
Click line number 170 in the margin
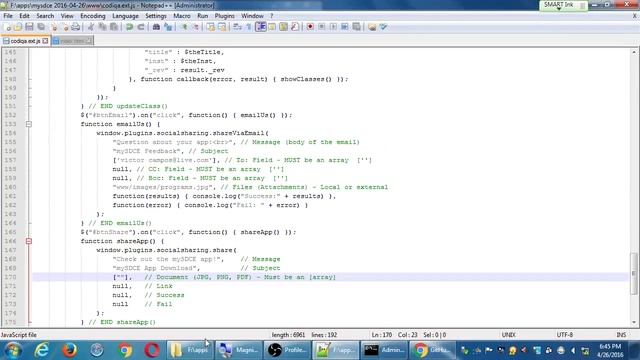click(10, 277)
